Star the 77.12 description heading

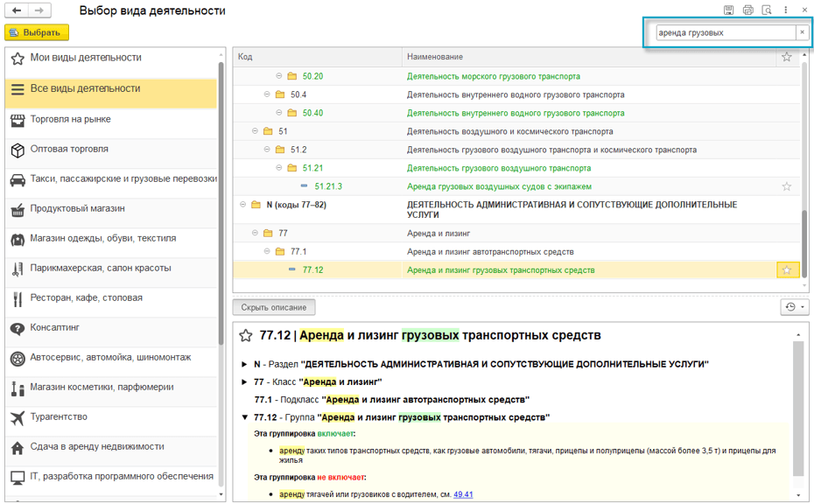[x=247, y=335]
